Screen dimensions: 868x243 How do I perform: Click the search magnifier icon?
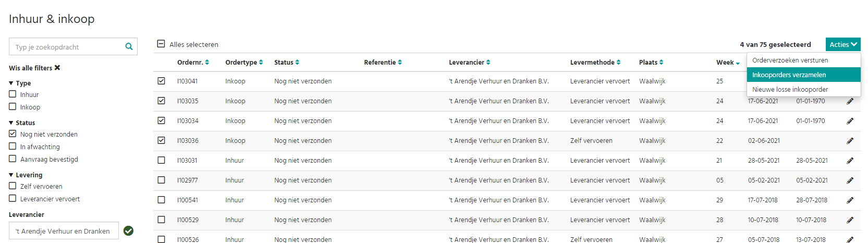129,46
